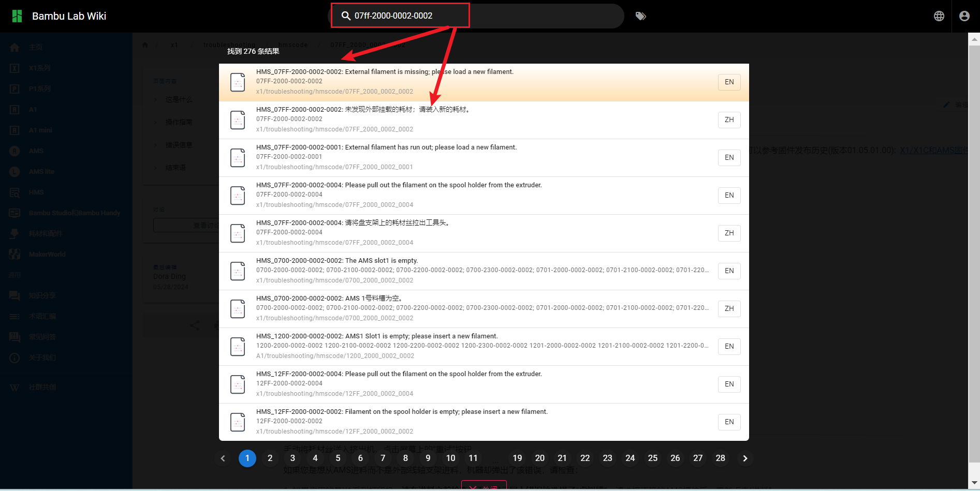Go to previous results page arrow

[223, 458]
